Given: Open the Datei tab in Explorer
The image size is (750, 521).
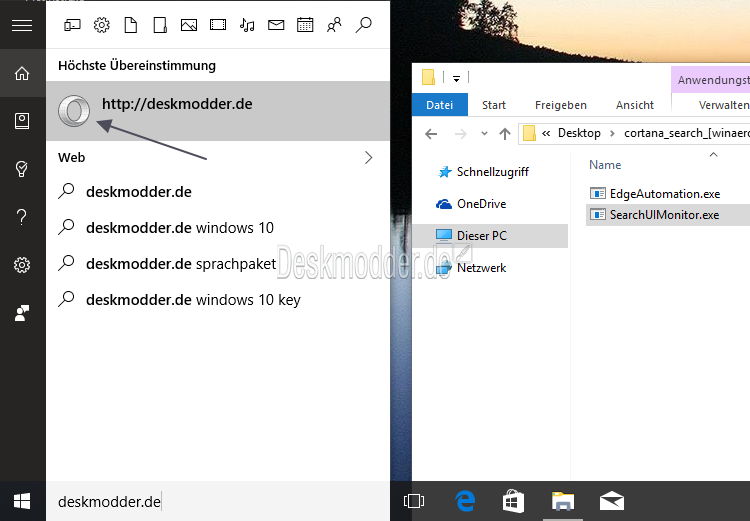Looking at the screenshot, I should (x=440, y=105).
